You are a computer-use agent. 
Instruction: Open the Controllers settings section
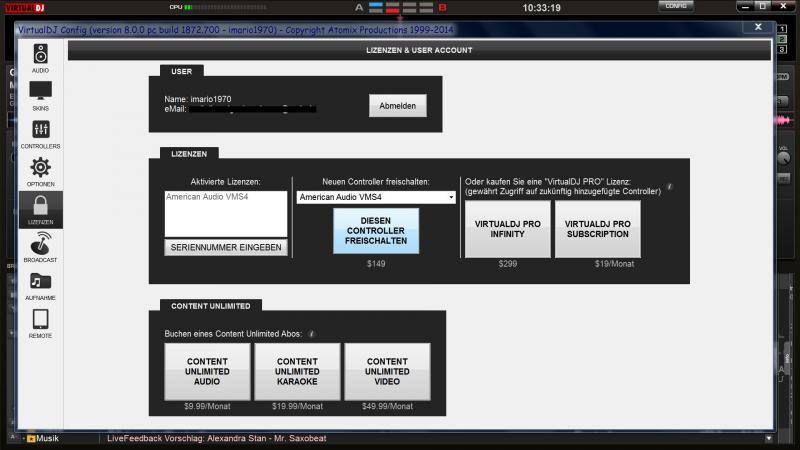(x=40, y=134)
